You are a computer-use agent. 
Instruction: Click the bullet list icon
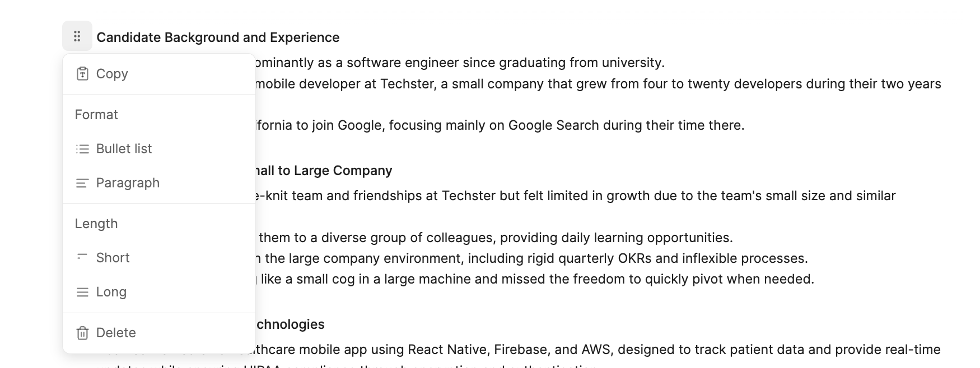coord(82,149)
